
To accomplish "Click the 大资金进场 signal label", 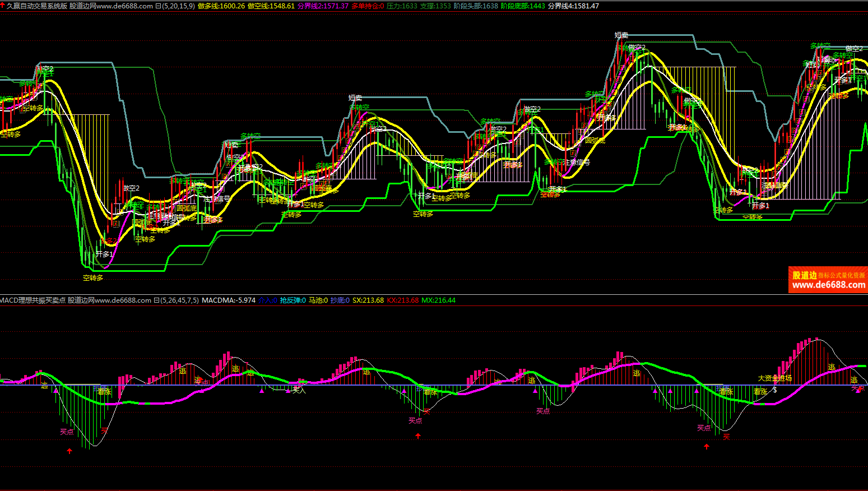I will pos(774,378).
